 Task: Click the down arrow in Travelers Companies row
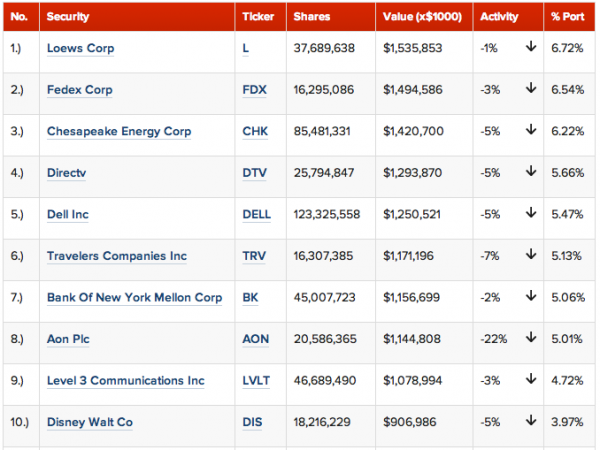530,256
